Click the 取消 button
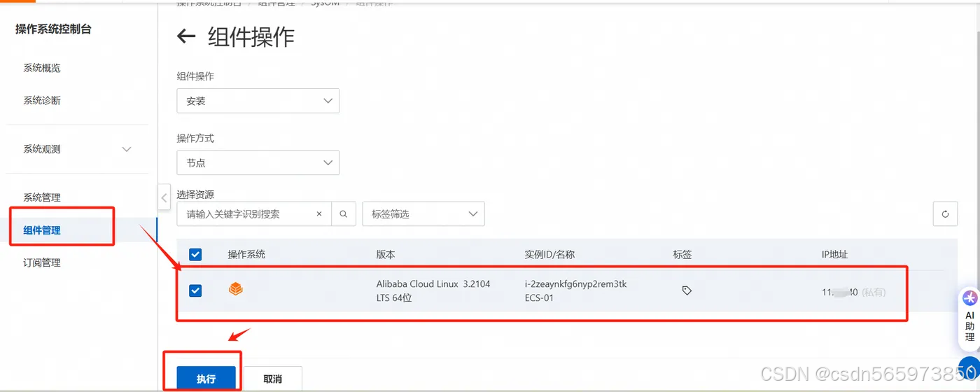980x392 pixels. (273, 379)
